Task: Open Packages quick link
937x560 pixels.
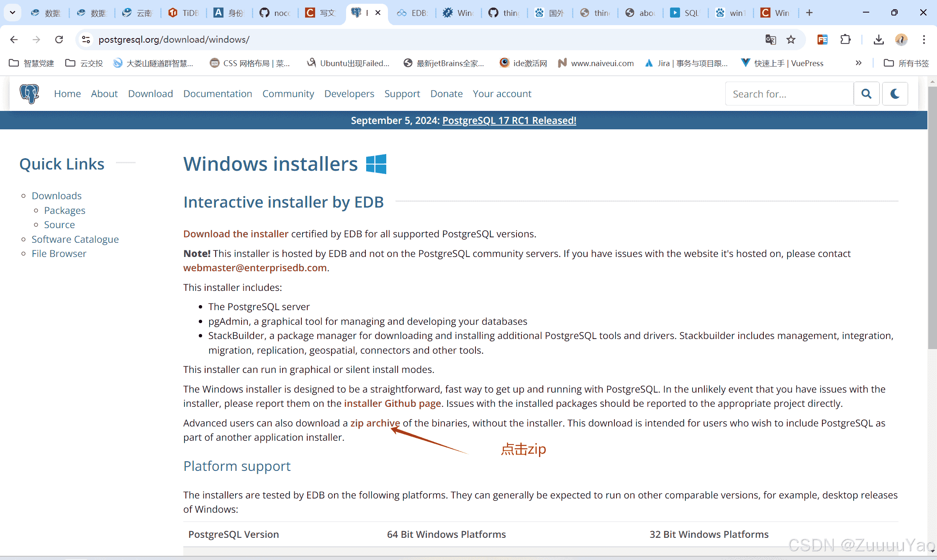Action: 64,211
